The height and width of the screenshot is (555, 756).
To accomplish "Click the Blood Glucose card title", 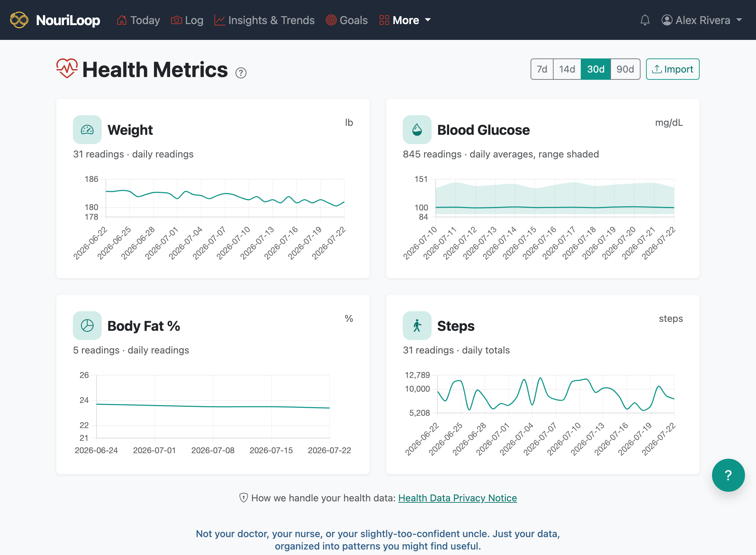I will coord(483,130).
